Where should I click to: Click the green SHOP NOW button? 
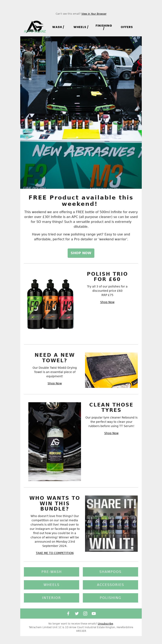(81, 253)
